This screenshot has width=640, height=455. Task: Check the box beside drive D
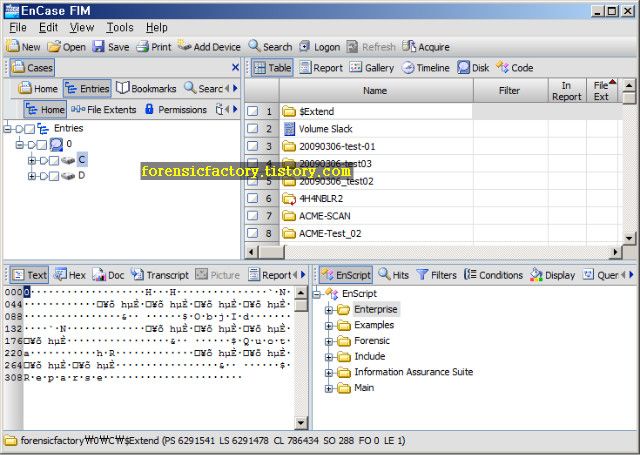point(54,176)
